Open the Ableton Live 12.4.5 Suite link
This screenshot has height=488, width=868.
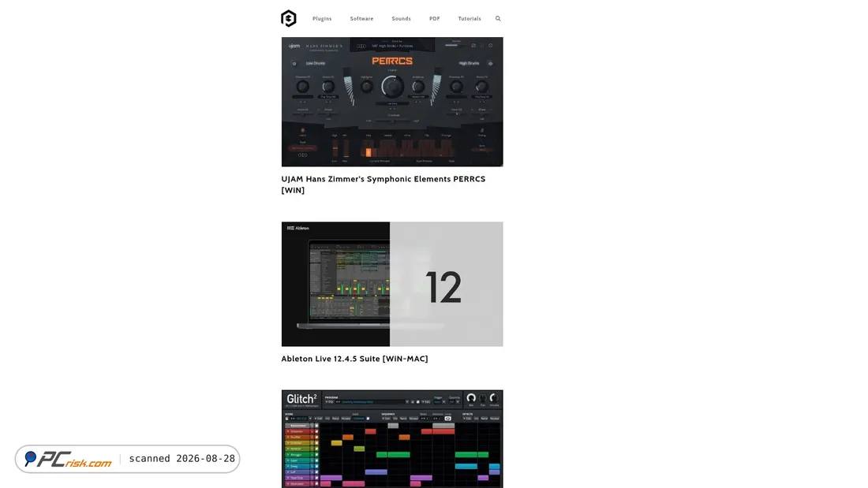(354, 359)
